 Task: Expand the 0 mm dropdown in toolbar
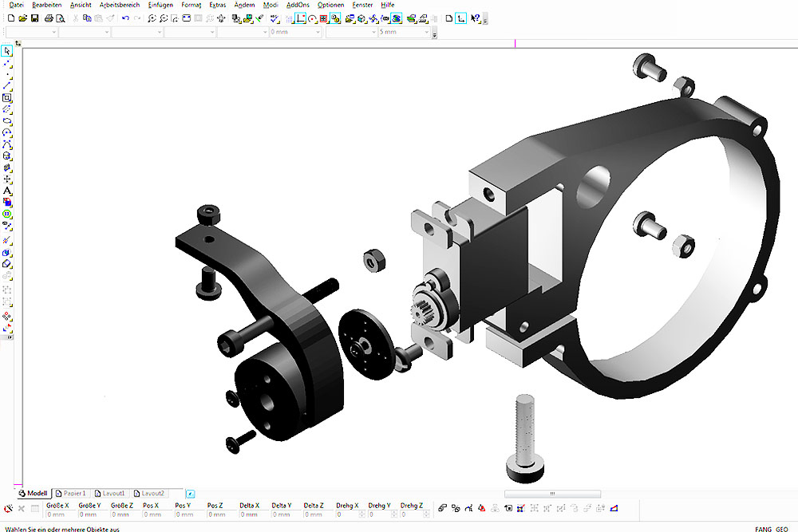click(x=317, y=33)
